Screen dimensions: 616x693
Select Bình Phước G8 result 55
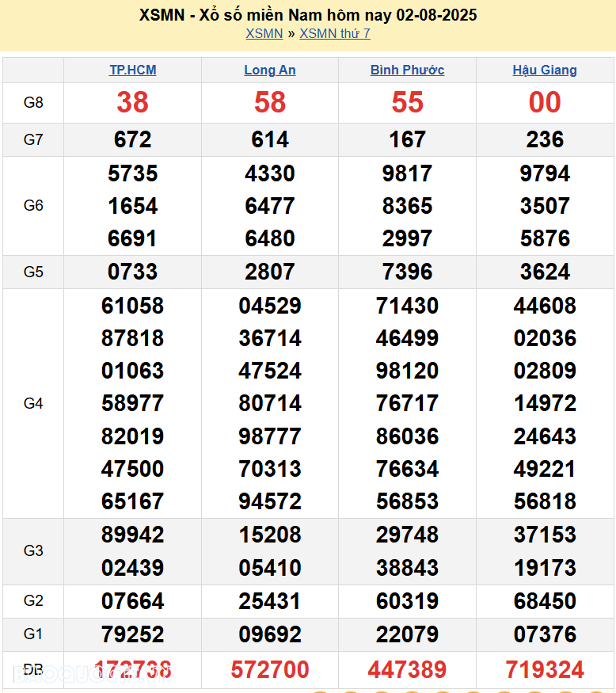click(407, 102)
